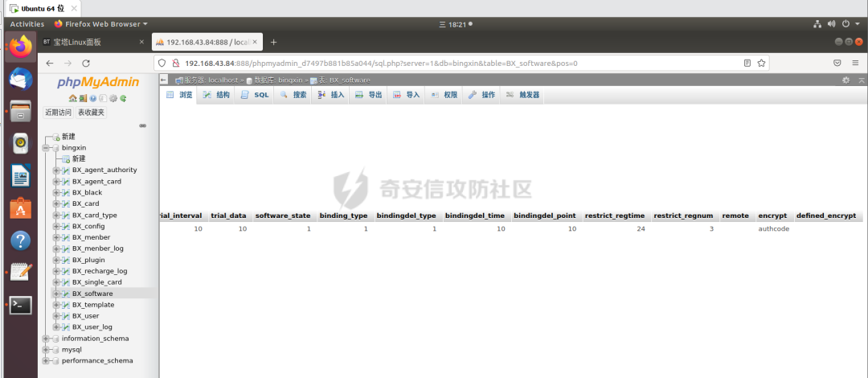Open navigation panel settings gear icon
868x378 pixels.
coord(113,98)
